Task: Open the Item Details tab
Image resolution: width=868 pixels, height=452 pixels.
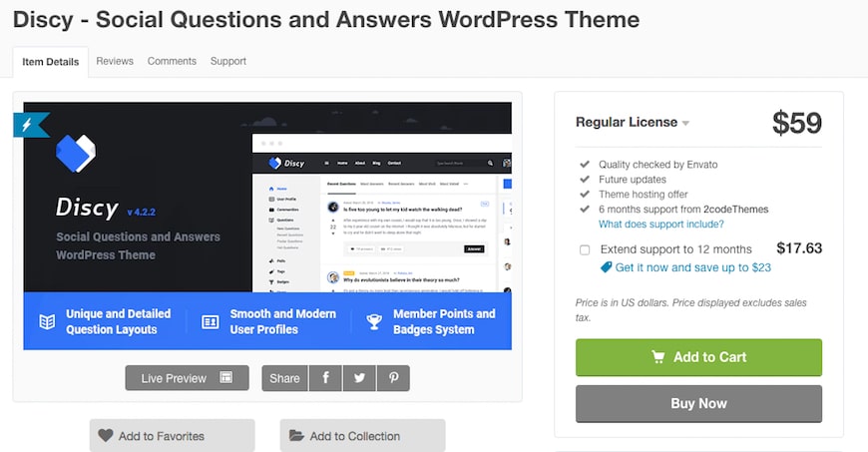Action: tap(50, 62)
